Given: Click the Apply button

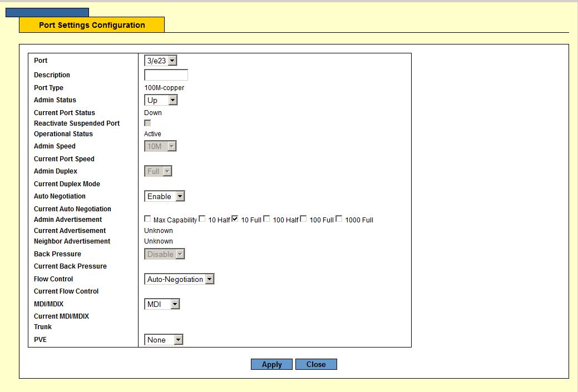Looking at the screenshot, I should pyautogui.click(x=271, y=364).
